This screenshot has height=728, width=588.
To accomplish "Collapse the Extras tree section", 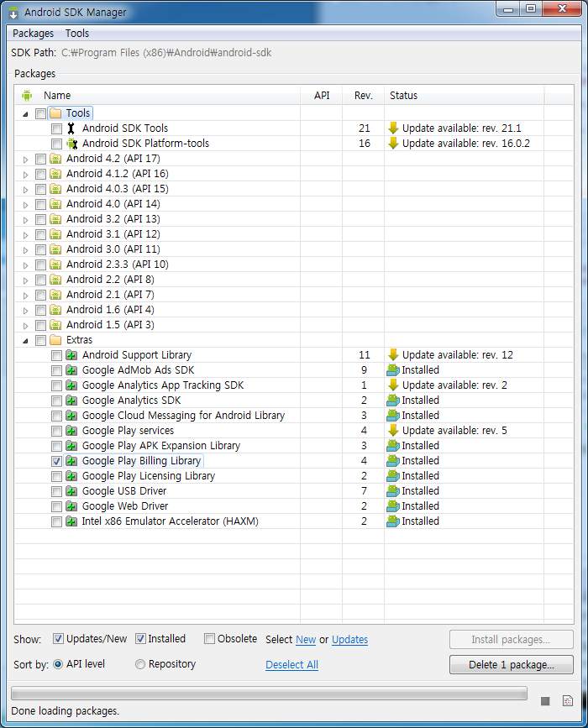I will pyautogui.click(x=25, y=340).
